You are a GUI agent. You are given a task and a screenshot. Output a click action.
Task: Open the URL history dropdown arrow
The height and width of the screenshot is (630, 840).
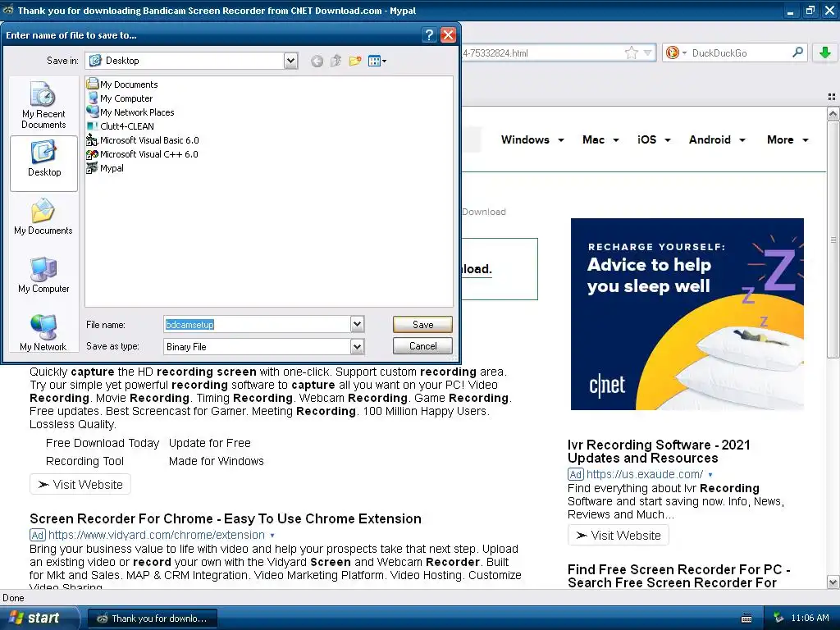[x=648, y=52]
